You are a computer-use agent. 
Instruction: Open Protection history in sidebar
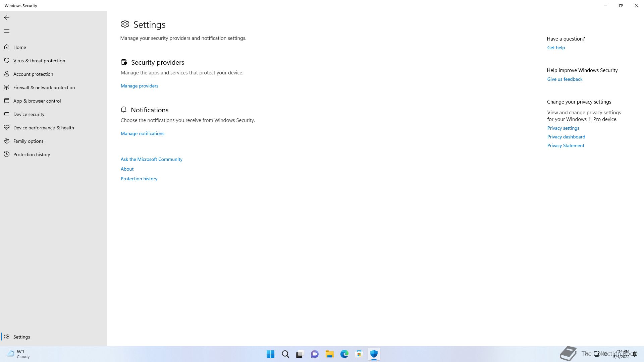[32, 155]
